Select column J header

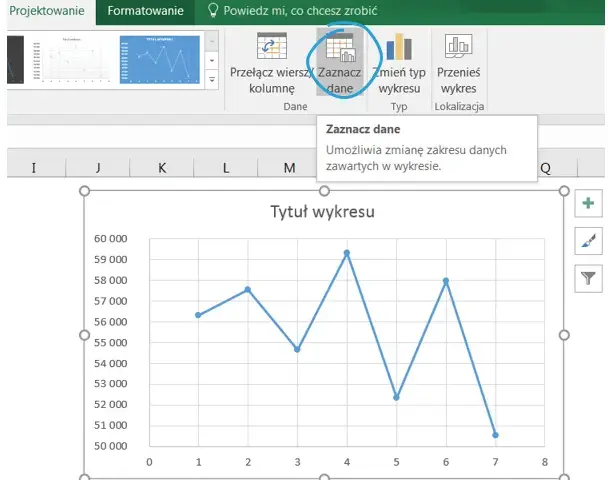tap(98, 168)
